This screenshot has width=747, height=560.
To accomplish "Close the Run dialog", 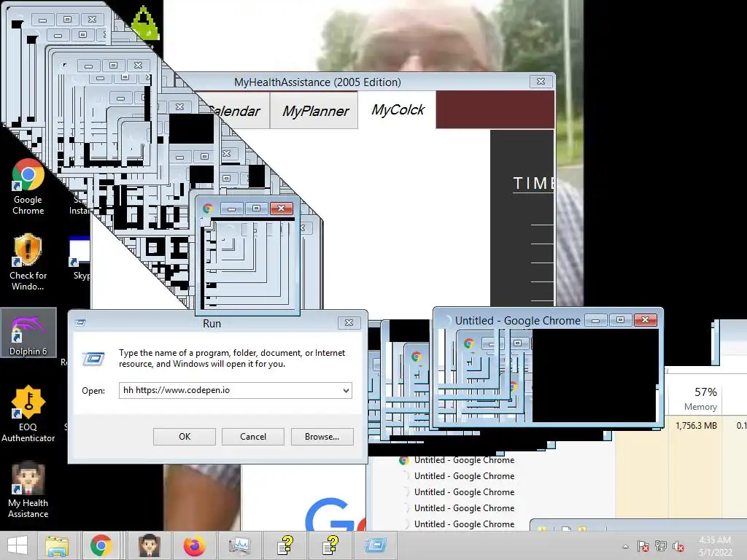I will pos(349,323).
